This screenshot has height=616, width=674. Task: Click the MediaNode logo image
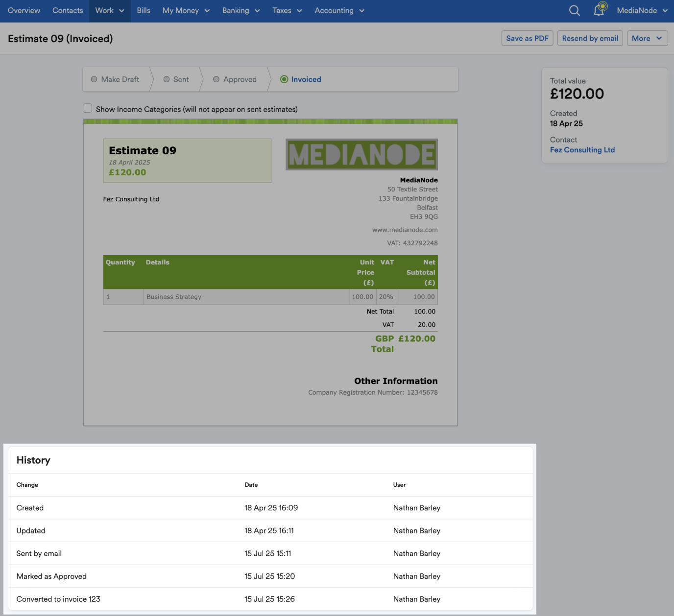point(361,155)
